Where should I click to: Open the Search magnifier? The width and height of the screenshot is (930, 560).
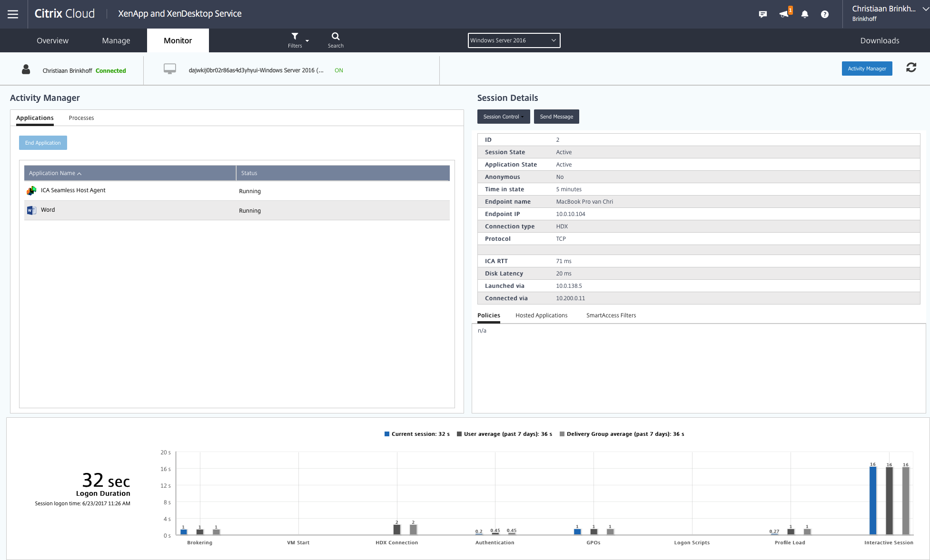(336, 37)
